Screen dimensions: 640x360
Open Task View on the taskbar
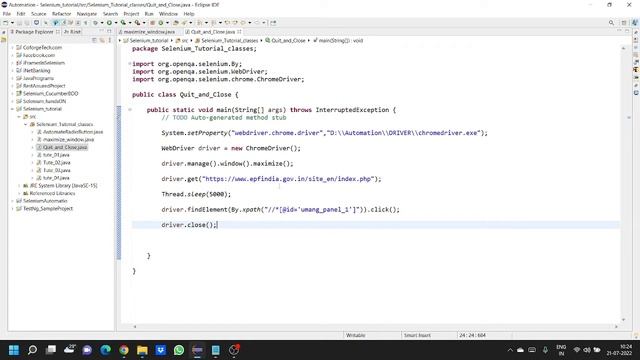(51, 350)
